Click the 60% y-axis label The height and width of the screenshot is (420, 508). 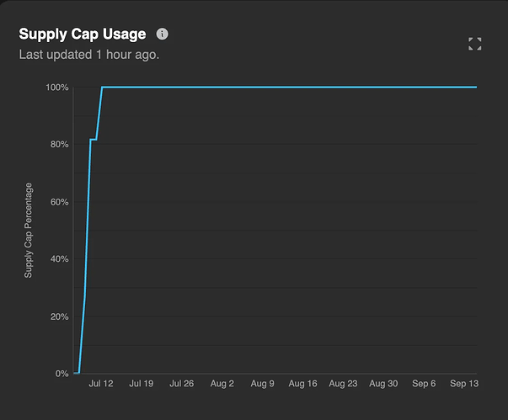[59, 202]
